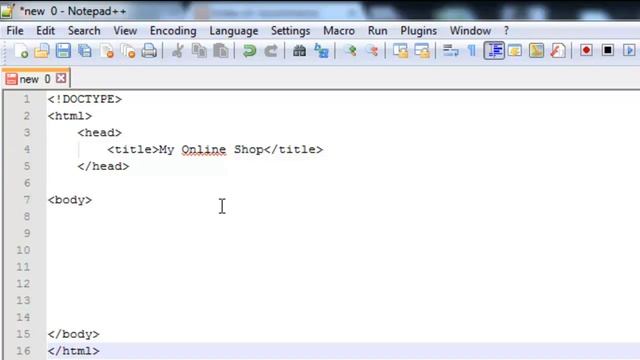Open the File menu
640x360 pixels.
point(15,31)
